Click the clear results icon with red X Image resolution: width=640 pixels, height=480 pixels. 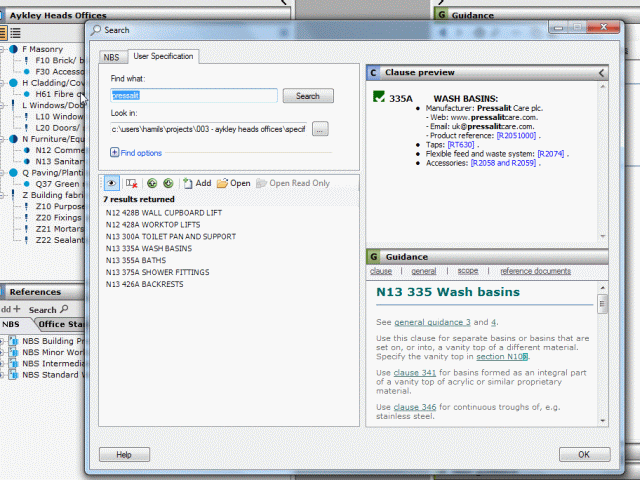(x=131, y=184)
